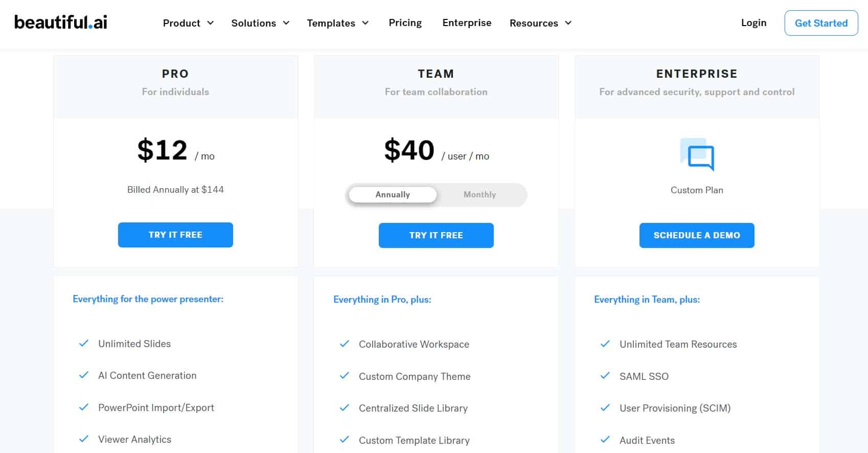
Task: Click Schedule a Demo button
Action: tap(697, 235)
